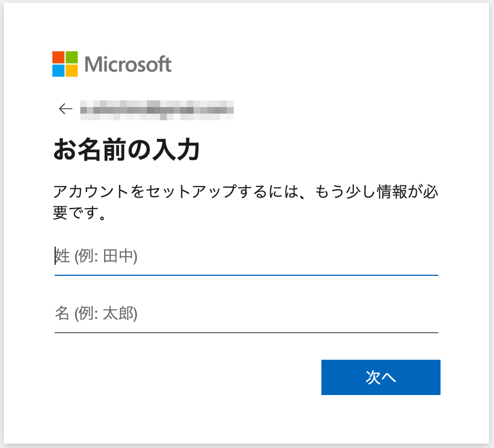Click the お名前の入力 heading
494x448 pixels.
point(126,150)
